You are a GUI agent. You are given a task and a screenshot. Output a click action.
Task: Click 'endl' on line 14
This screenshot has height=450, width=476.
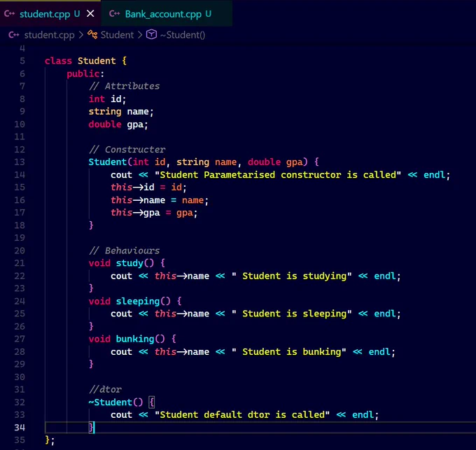pos(435,175)
